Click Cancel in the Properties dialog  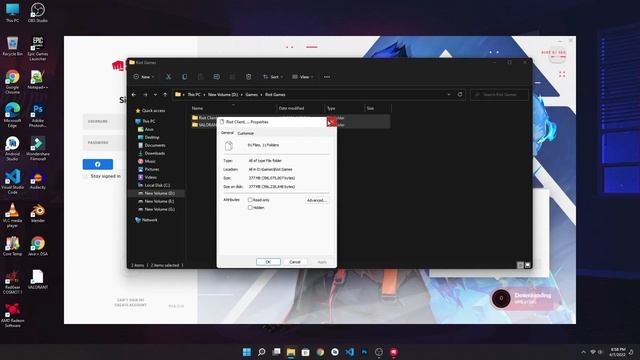[x=295, y=262]
